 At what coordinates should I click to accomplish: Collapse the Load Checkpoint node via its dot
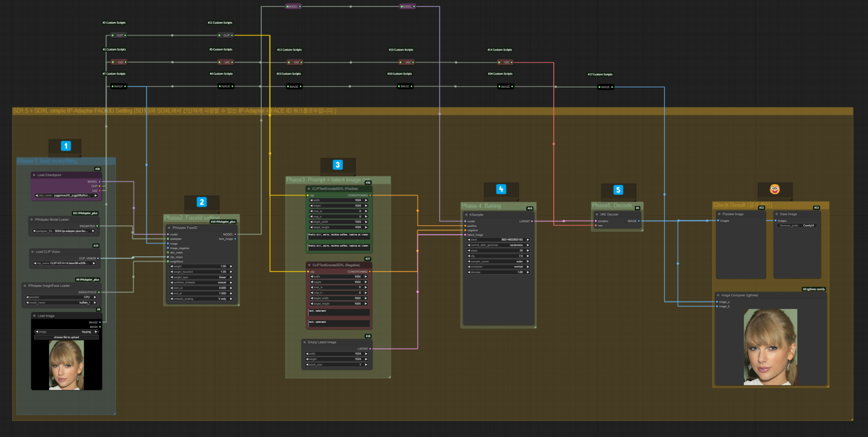pyautogui.click(x=34, y=175)
